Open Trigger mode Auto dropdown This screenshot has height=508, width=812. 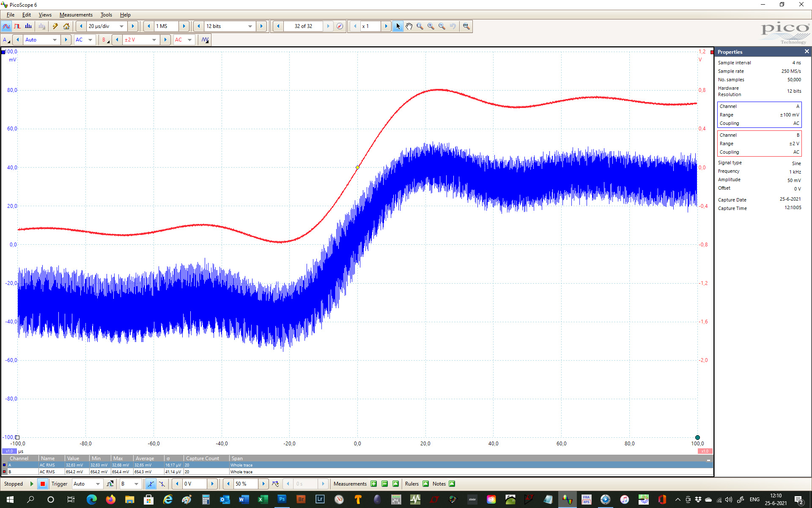point(98,484)
